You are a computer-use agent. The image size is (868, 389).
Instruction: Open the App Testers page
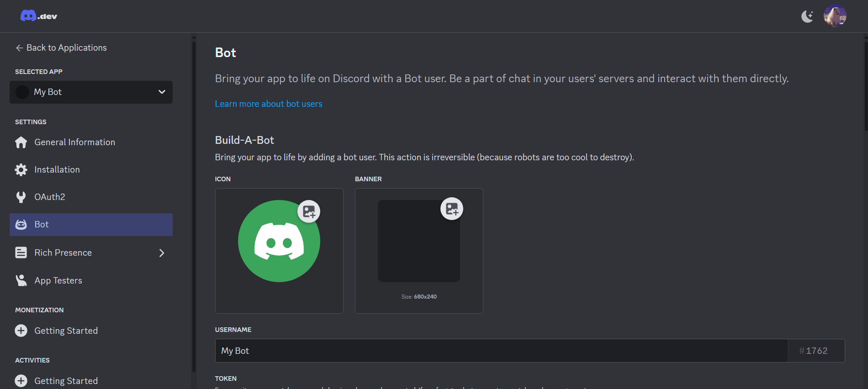click(x=58, y=280)
